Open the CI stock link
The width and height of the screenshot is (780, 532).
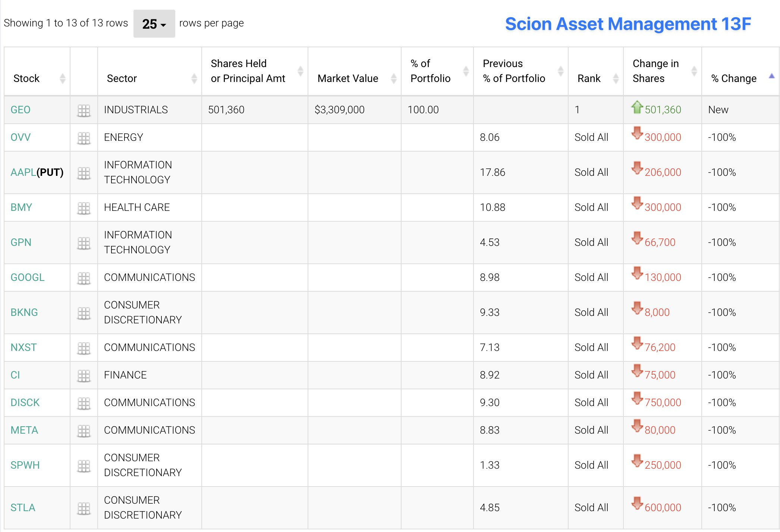15,375
